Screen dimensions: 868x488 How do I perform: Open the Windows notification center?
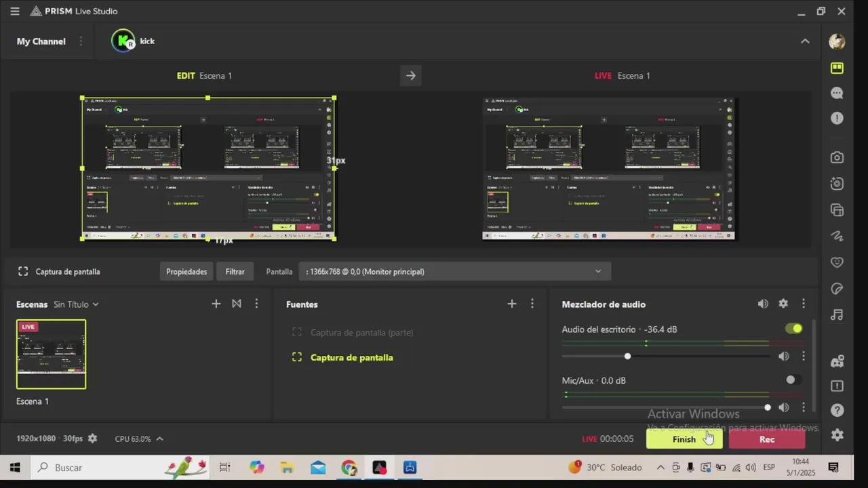click(x=833, y=467)
